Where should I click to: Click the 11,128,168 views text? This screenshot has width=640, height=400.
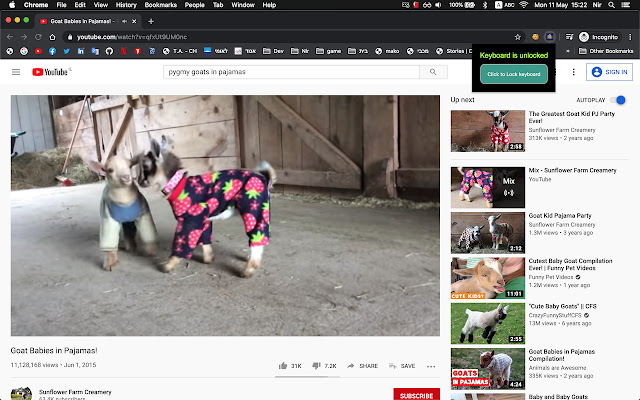[34, 365]
